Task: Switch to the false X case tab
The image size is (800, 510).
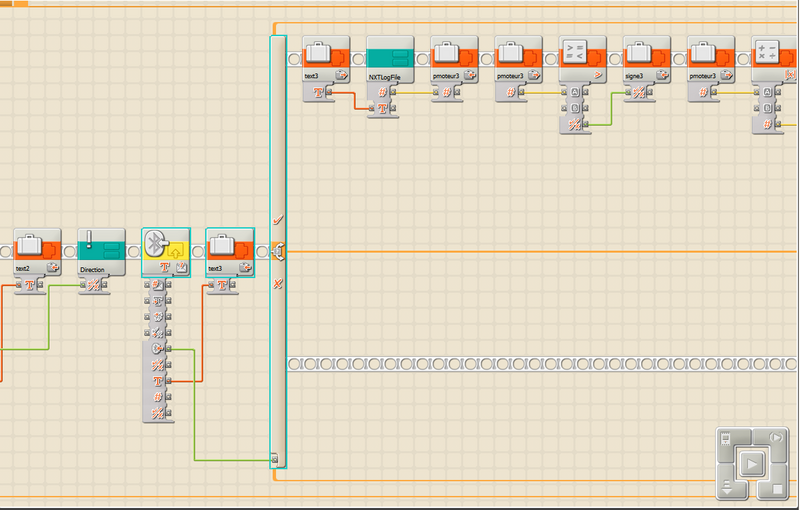Action: point(278,285)
